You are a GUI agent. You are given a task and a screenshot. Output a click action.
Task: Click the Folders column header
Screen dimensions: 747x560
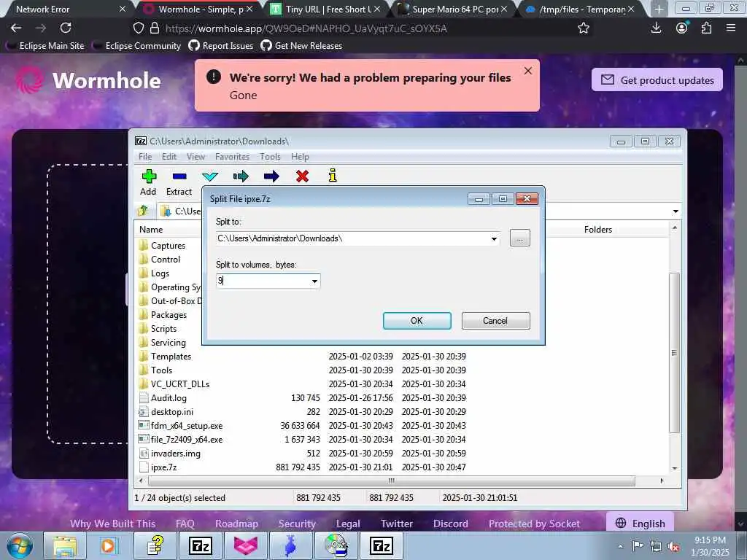click(x=598, y=230)
